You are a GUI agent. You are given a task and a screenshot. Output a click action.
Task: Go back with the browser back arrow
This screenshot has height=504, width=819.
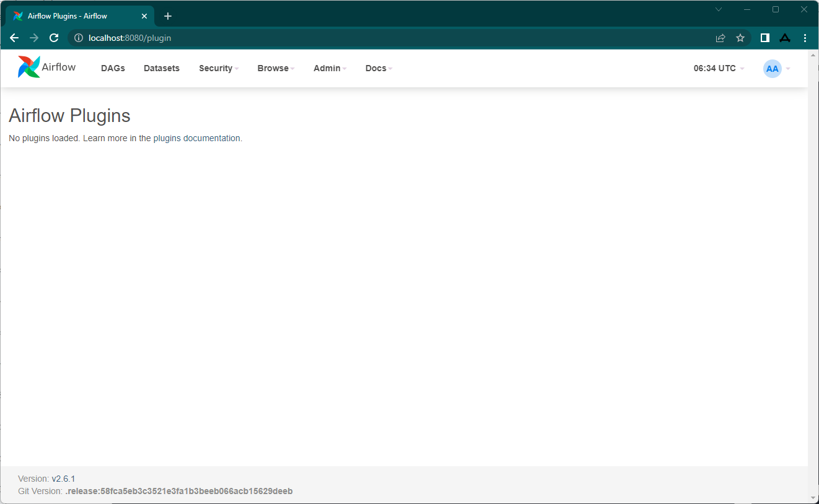[x=14, y=38]
